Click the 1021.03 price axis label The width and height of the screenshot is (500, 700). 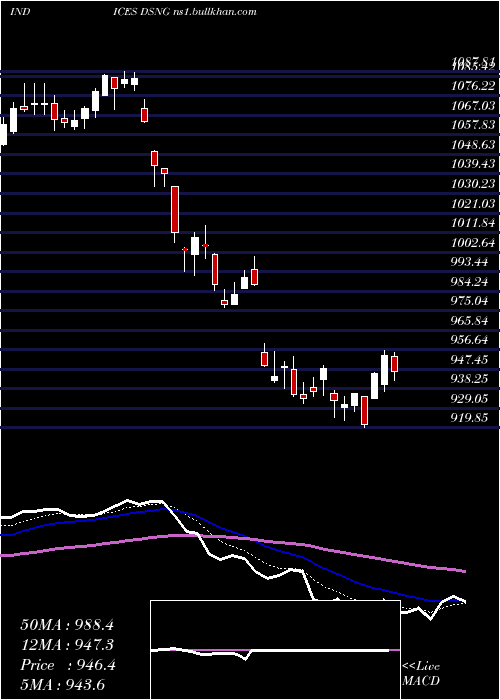click(x=473, y=203)
